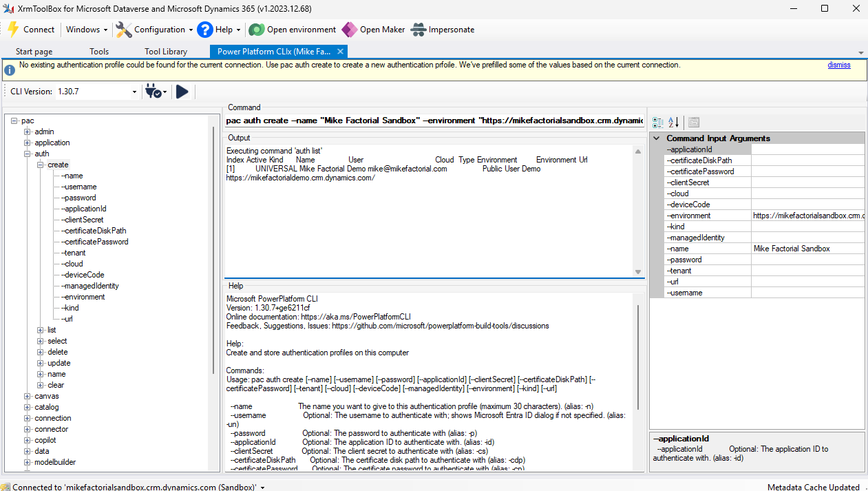Open the CLI Version combo box
This screenshot has width=868, height=491.
pyautogui.click(x=96, y=92)
